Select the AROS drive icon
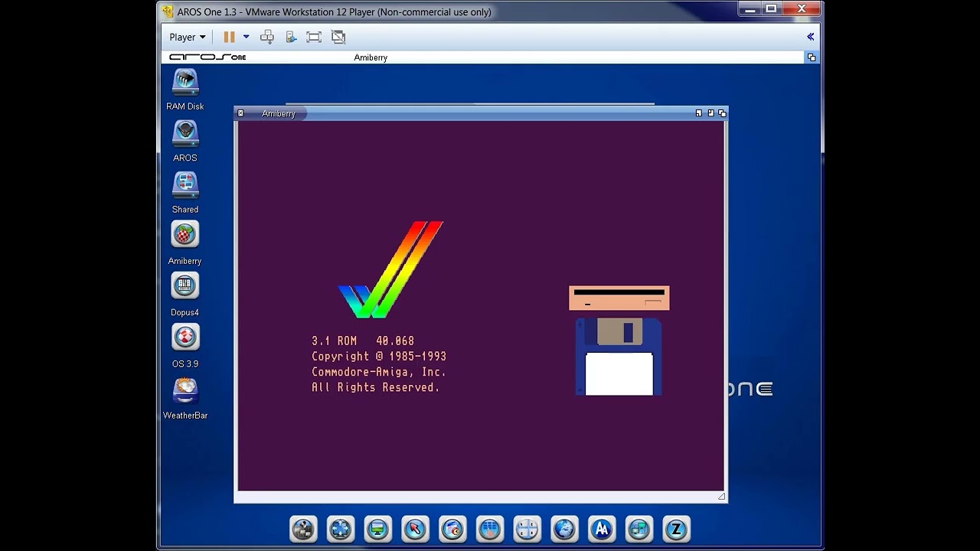This screenshot has width=980, height=551. (x=185, y=133)
